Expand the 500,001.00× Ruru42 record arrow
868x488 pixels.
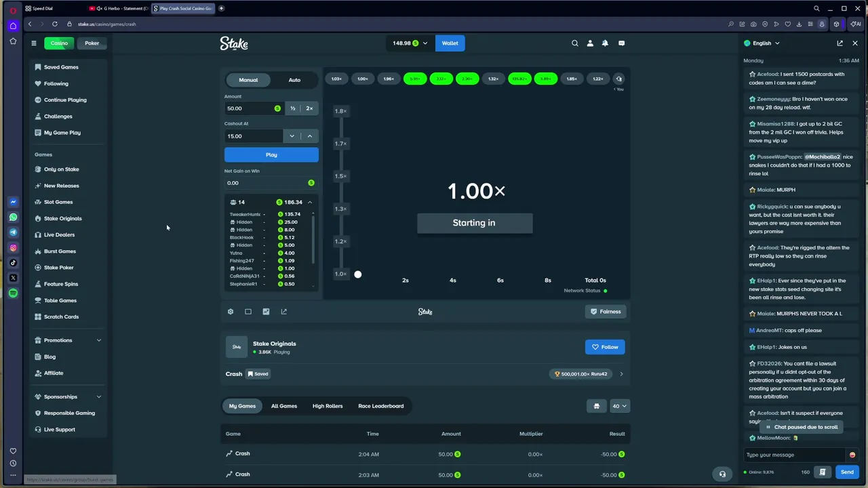pyautogui.click(x=621, y=374)
